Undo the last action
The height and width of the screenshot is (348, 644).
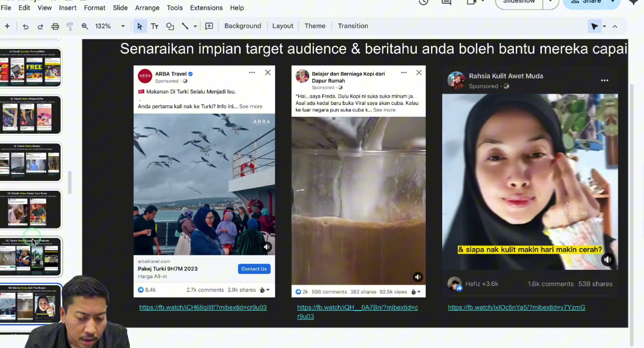point(26,26)
